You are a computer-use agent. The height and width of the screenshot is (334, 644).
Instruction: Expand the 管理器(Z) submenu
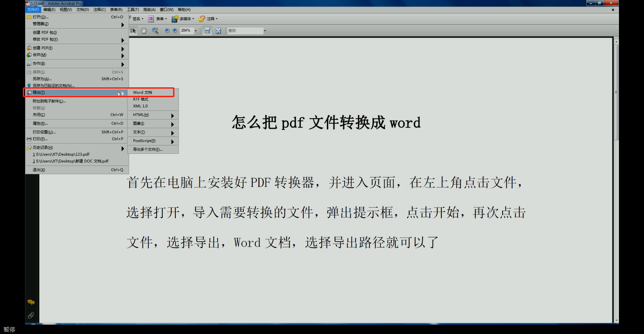[77, 24]
